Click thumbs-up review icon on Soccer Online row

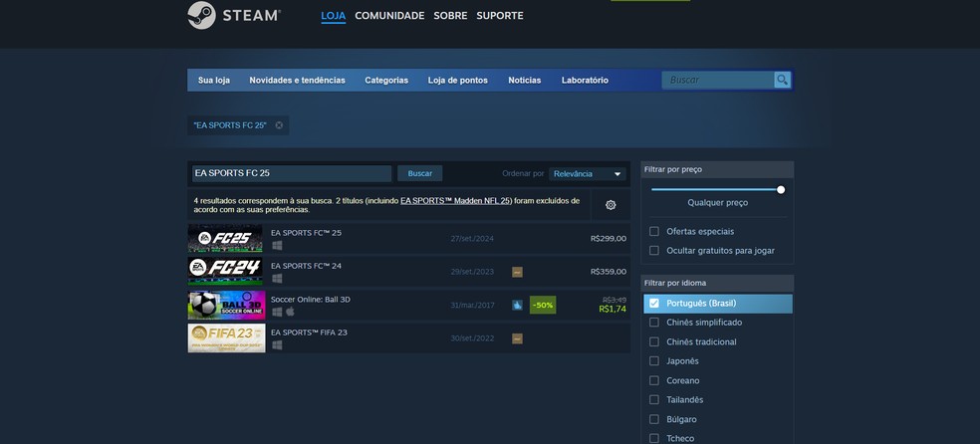tap(517, 306)
